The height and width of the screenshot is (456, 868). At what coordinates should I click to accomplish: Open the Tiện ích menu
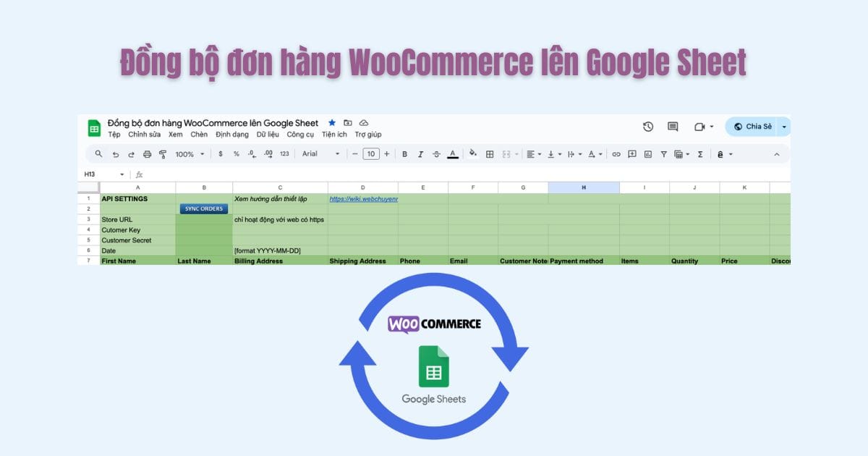tap(333, 135)
